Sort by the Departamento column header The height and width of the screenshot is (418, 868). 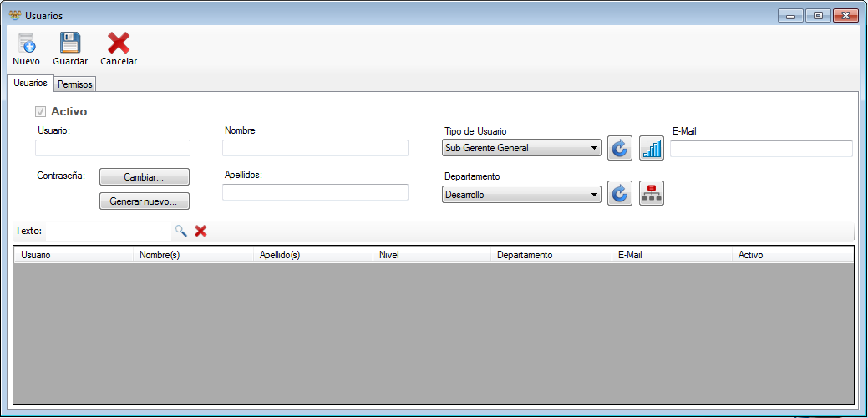point(551,255)
